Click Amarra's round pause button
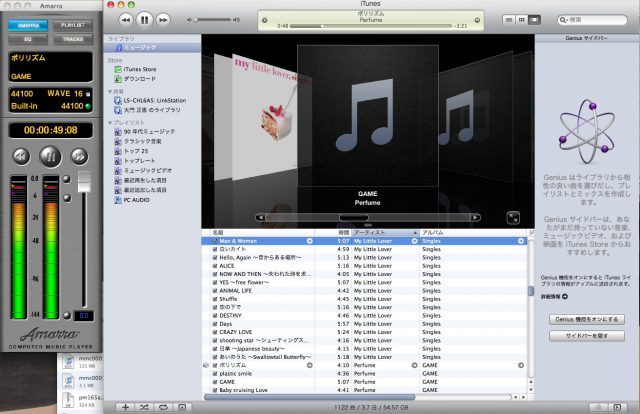Viewport: 640px width, 414px height. tap(50, 156)
